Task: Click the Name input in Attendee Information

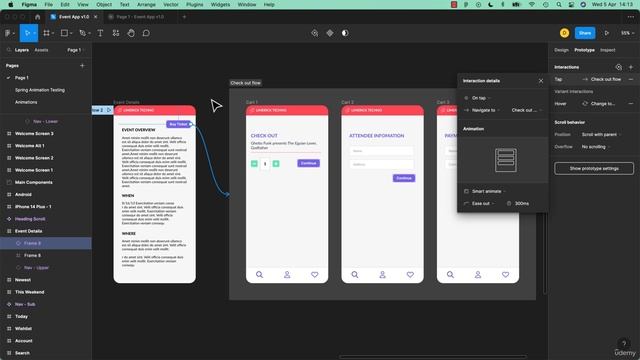Action: click(381, 151)
